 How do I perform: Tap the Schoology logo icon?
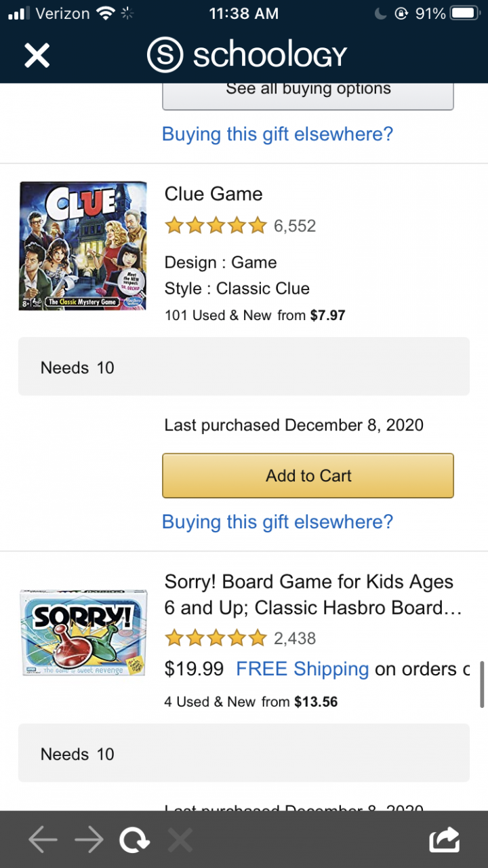165,56
